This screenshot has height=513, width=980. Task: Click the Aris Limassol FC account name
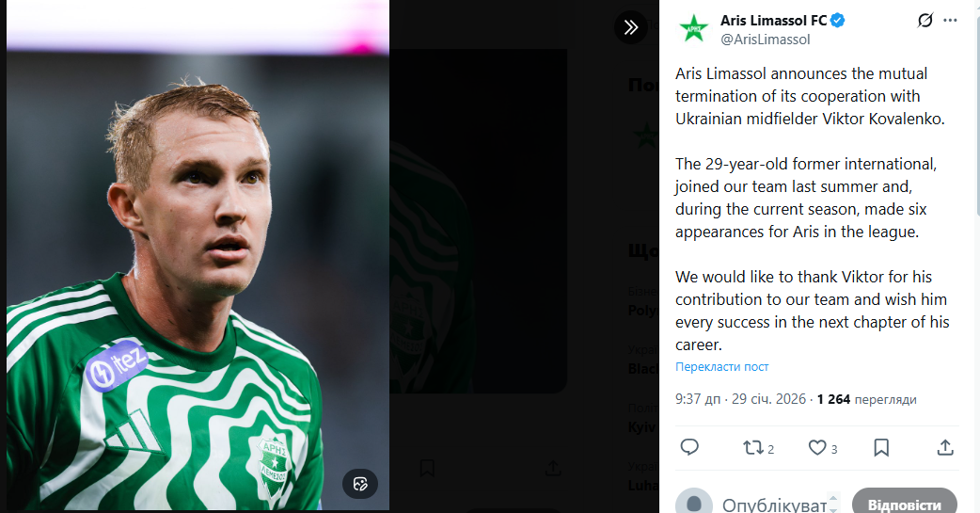[772, 21]
